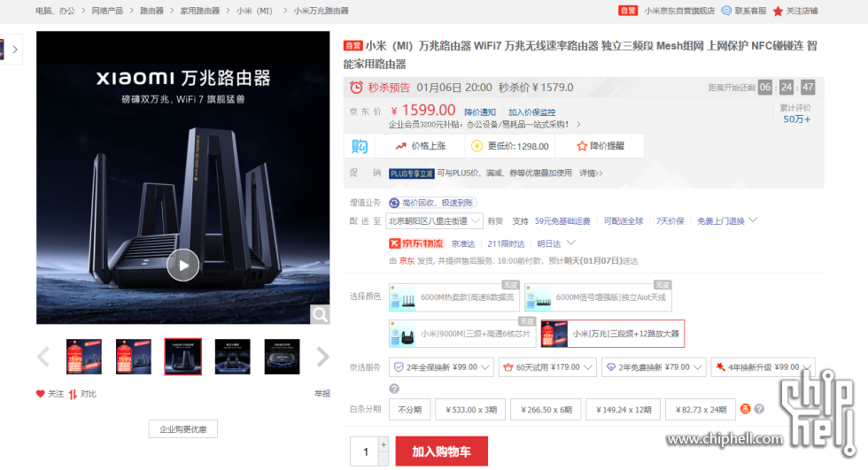Open the 北京朝阳区八里庄街道 delivery address dropdown

point(435,221)
